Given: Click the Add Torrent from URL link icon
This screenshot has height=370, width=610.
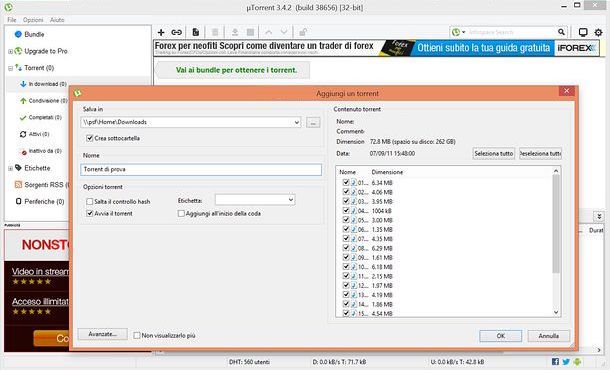Looking at the screenshot, I should (176, 32).
